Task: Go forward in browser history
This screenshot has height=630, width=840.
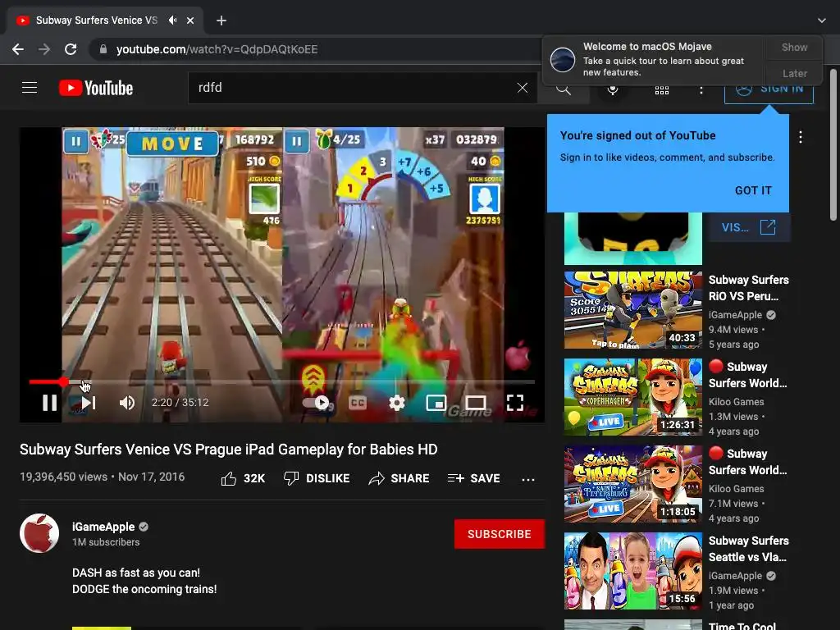Action: click(x=44, y=49)
